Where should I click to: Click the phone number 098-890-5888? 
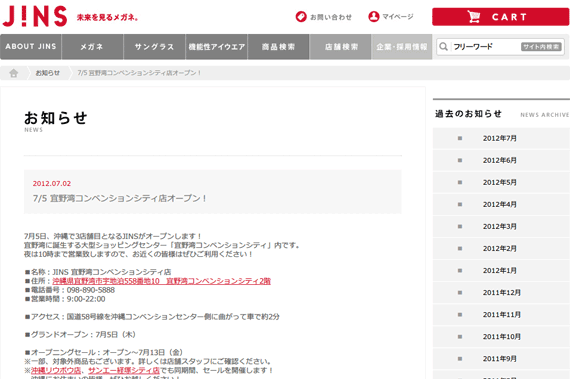(91, 290)
